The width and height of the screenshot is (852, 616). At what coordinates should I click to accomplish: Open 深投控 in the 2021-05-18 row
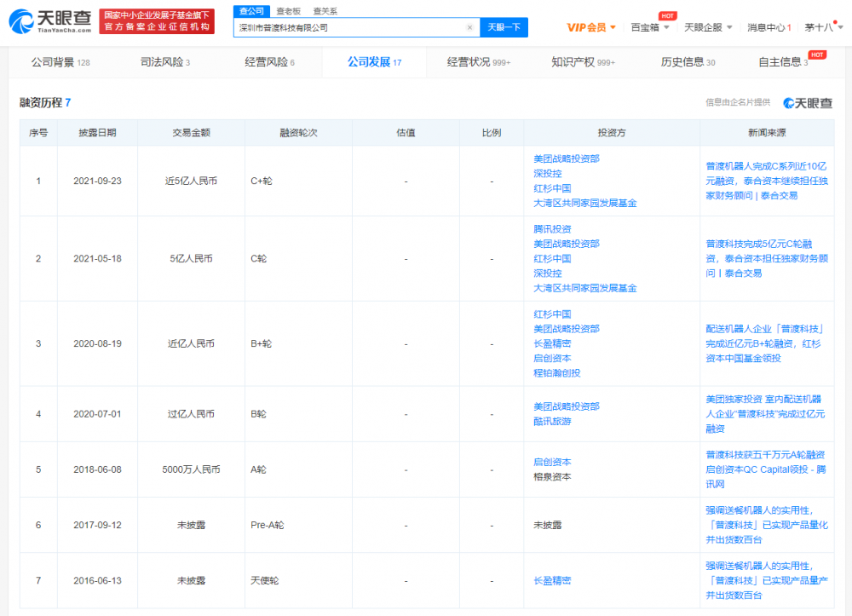[x=547, y=273]
